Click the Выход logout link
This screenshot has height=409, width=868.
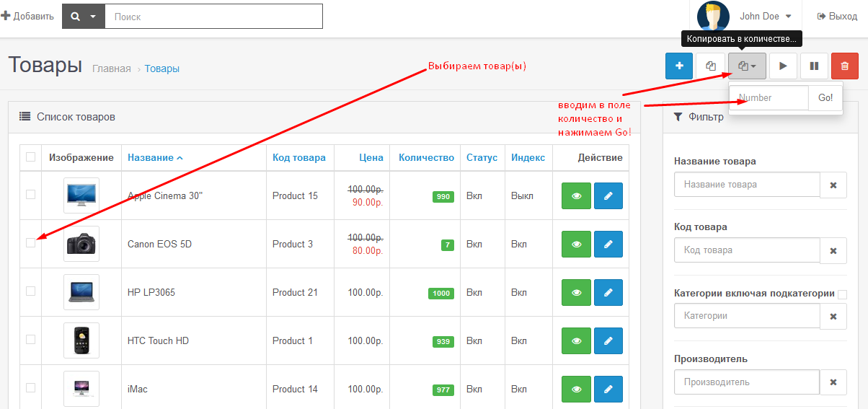pos(836,16)
